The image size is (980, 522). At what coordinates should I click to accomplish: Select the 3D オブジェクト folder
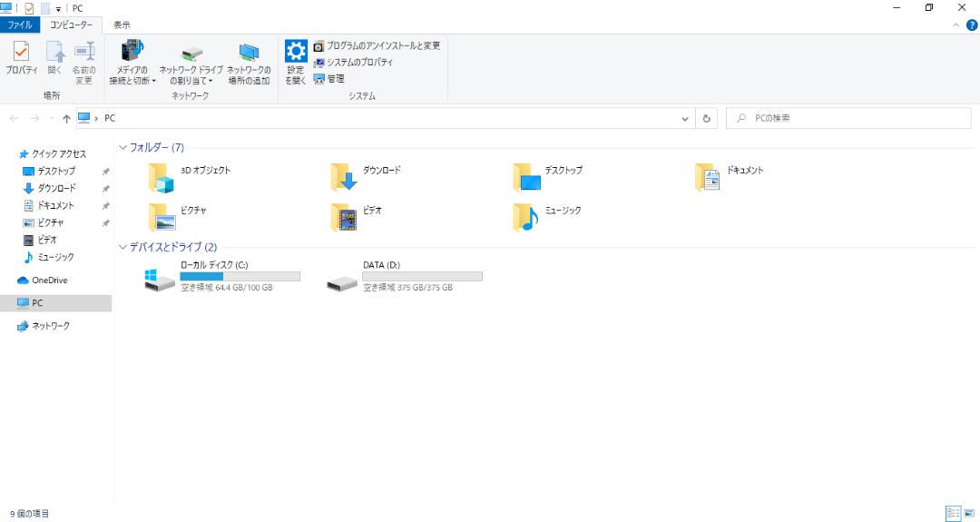(190, 177)
